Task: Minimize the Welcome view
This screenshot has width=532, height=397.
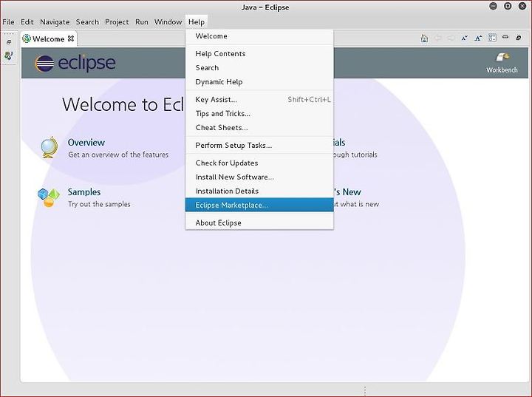Action: [x=505, y=37]
